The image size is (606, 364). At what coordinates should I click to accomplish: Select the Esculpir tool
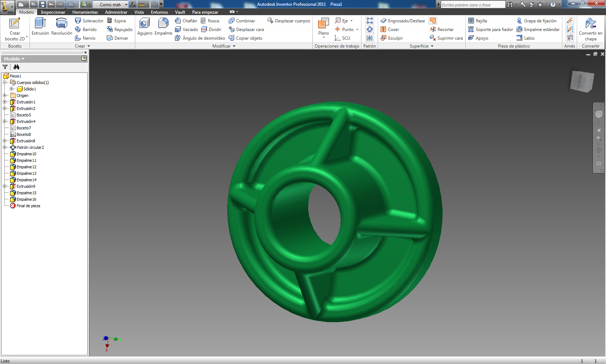[x=391, y=38]
